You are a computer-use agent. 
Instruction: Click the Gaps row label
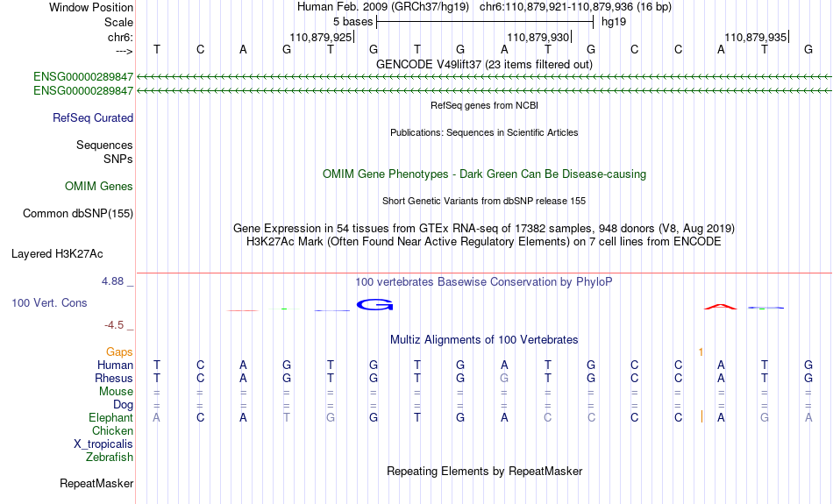tap(119, 352)
